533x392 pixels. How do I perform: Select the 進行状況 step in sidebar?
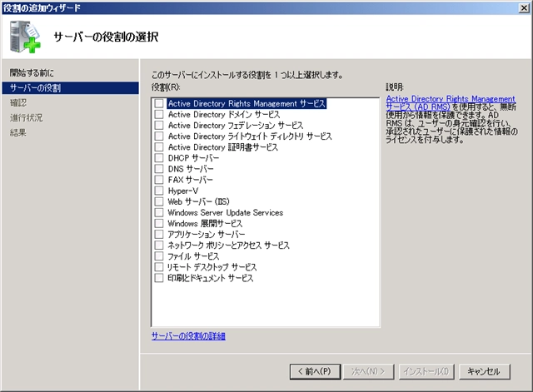(x=26, y=117)
